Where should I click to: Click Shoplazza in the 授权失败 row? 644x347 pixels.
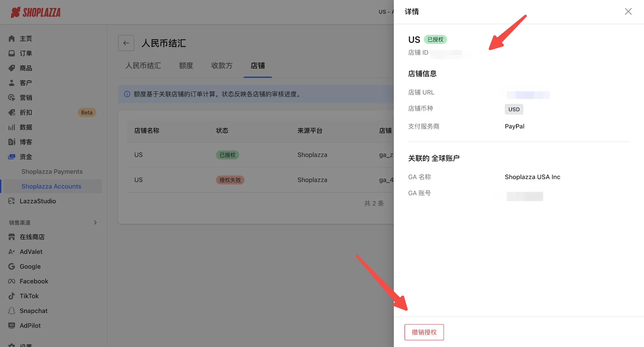[x=312, y=180]
